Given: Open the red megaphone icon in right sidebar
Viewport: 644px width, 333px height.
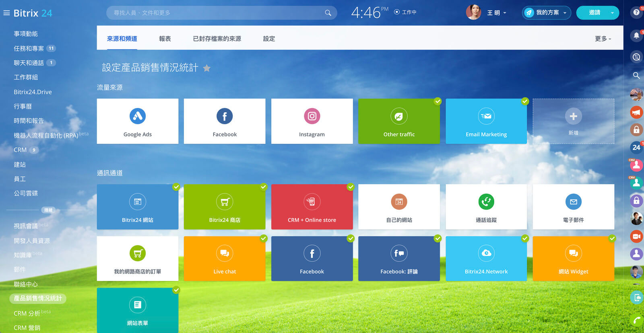Looking at the screenshot, I should [636, 112].
